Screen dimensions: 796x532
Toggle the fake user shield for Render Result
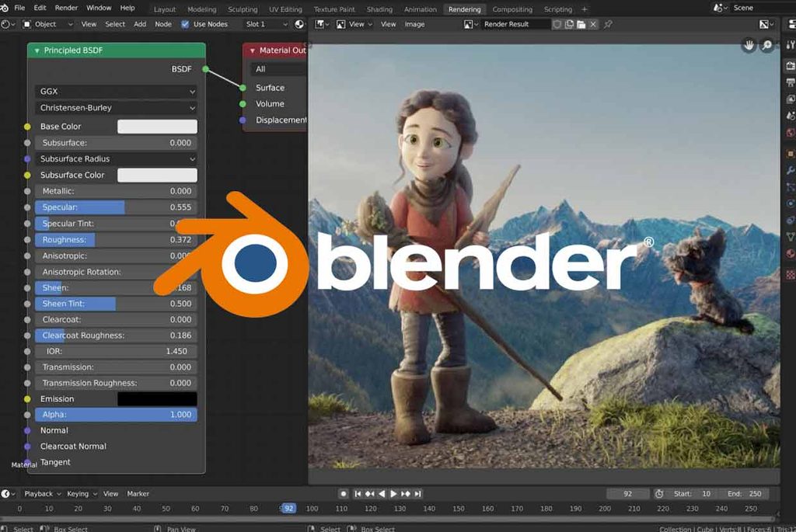tap(557, 24)
